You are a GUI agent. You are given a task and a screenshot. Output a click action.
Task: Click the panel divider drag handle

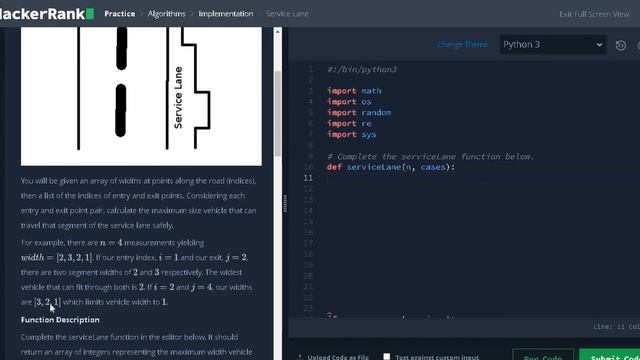284,203
